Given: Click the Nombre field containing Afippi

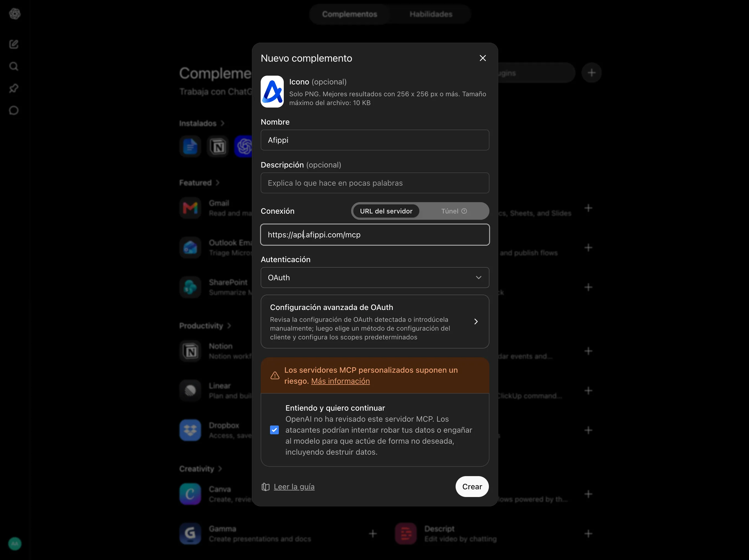Looking at the screenshot, I should [x=375, y=140].
